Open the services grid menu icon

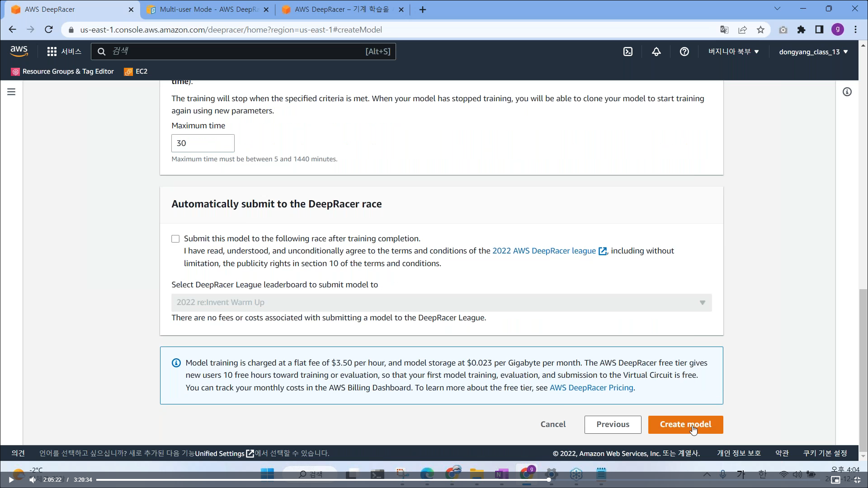[52, 52]
